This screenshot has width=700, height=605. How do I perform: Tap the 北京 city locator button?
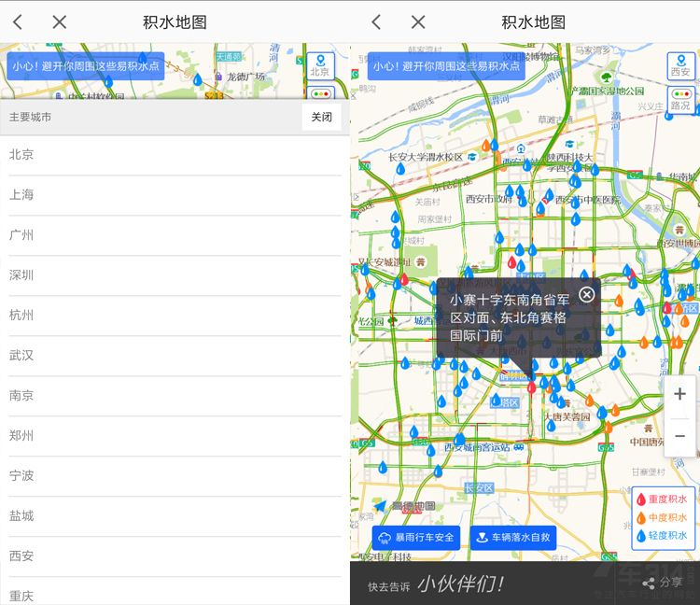(x=320, y=65)
